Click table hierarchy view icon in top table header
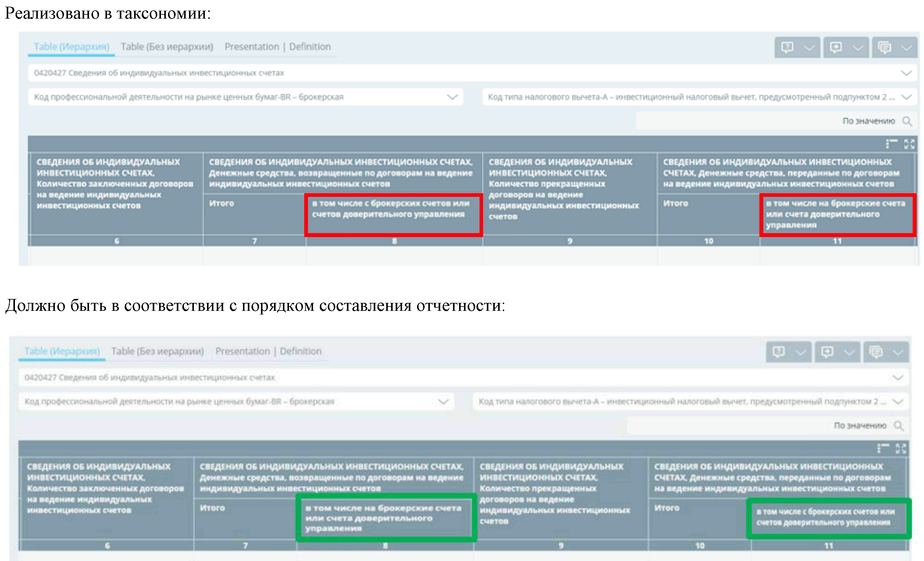Image resolution: width=924 pixels, height=561 pixels. point(891,144)
